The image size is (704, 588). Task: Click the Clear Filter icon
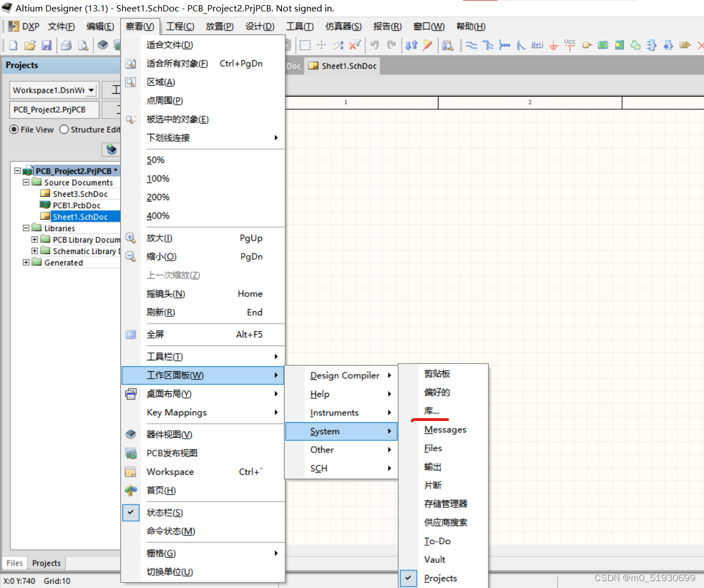(x=355, y=45)
